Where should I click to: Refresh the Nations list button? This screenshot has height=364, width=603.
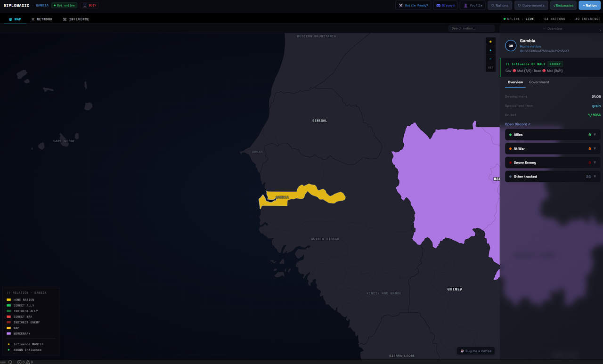(x=500, y=6)
